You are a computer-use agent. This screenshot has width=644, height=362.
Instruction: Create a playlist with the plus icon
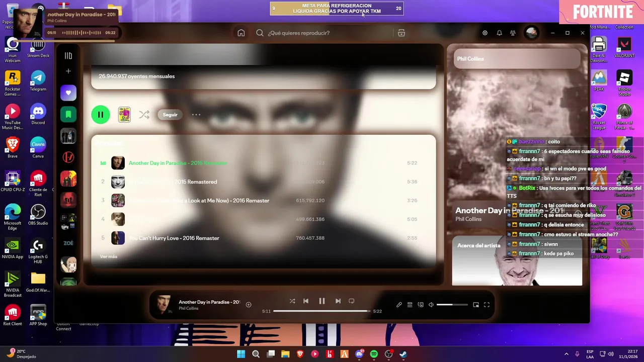pyautogui.click(x=68, y=71)
